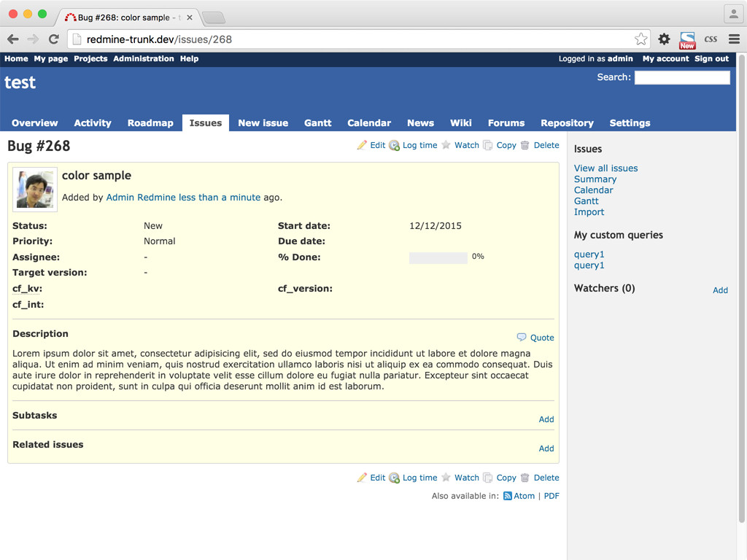Add a subtask with the Add link
The width and height of the screenshot is (747, 560).
tap(546, 419)
